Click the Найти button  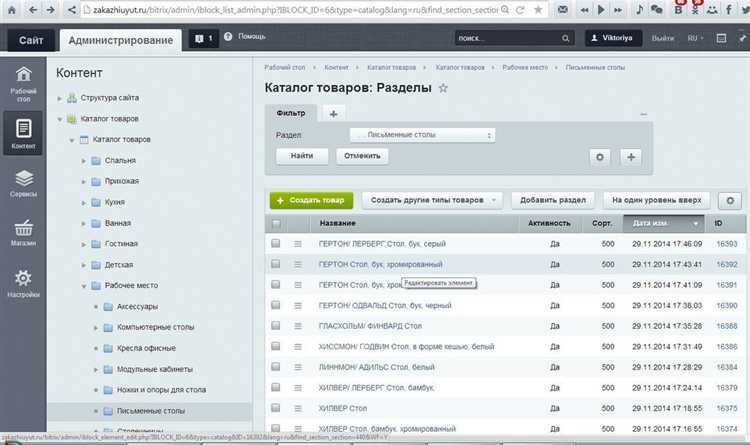[302, 156]
